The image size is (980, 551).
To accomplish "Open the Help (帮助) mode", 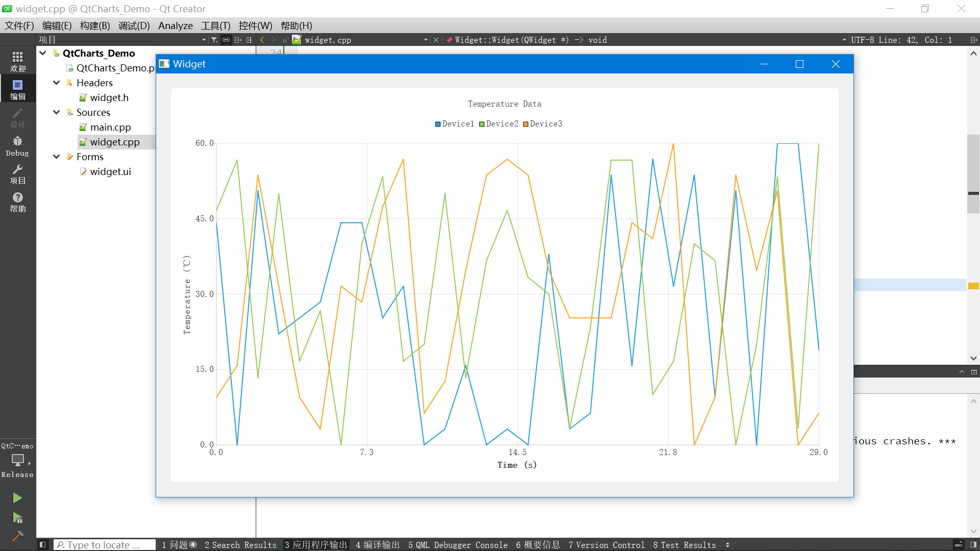I will click(x=17, y=202).
